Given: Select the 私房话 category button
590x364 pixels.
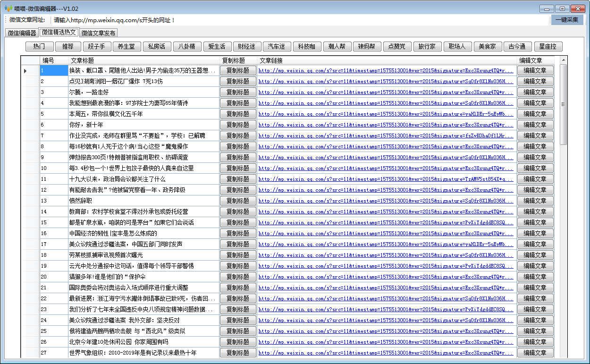Looking at the screenshot, I should pos(157,46).
